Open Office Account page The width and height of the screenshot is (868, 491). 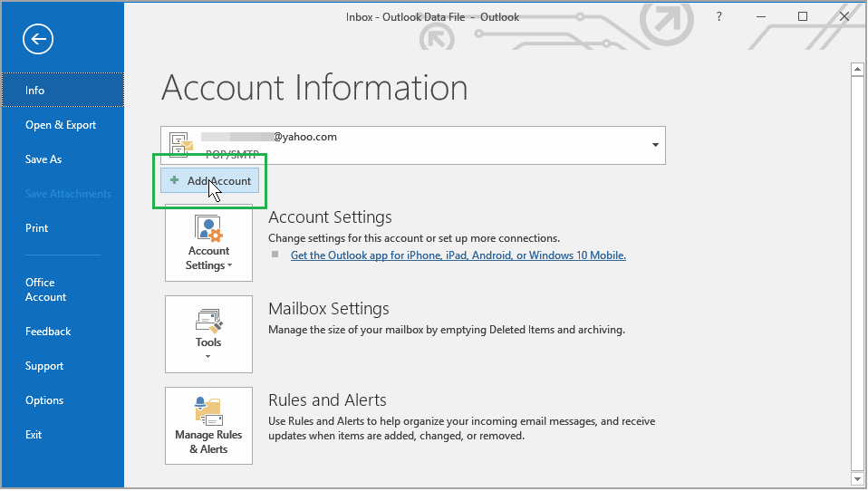(x=45, y=290)
